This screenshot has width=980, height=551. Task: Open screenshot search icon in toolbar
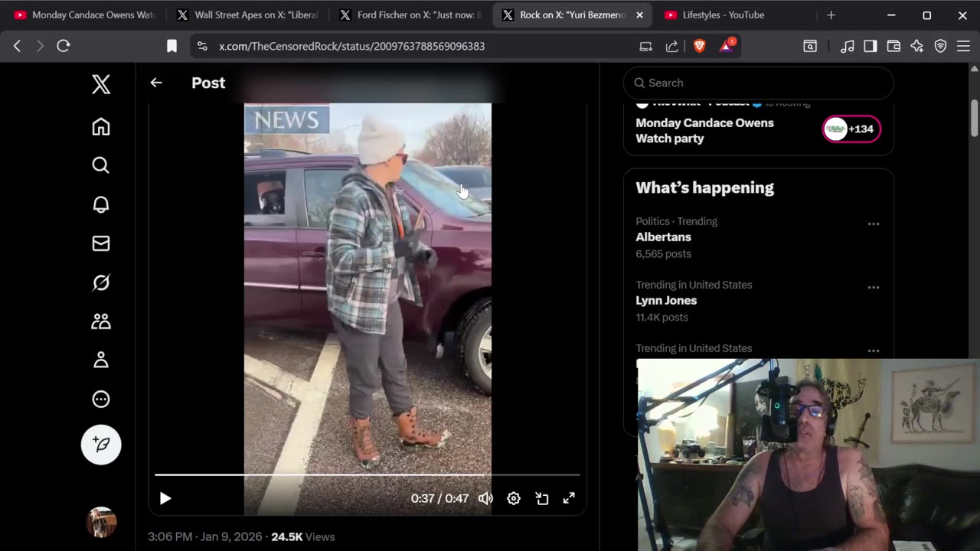810,46
